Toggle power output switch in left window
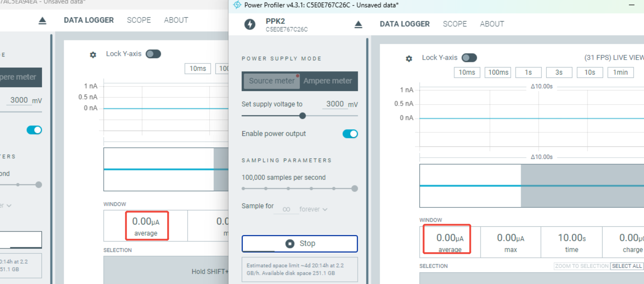This screenshot has width=644, height=284. [34, 130]
